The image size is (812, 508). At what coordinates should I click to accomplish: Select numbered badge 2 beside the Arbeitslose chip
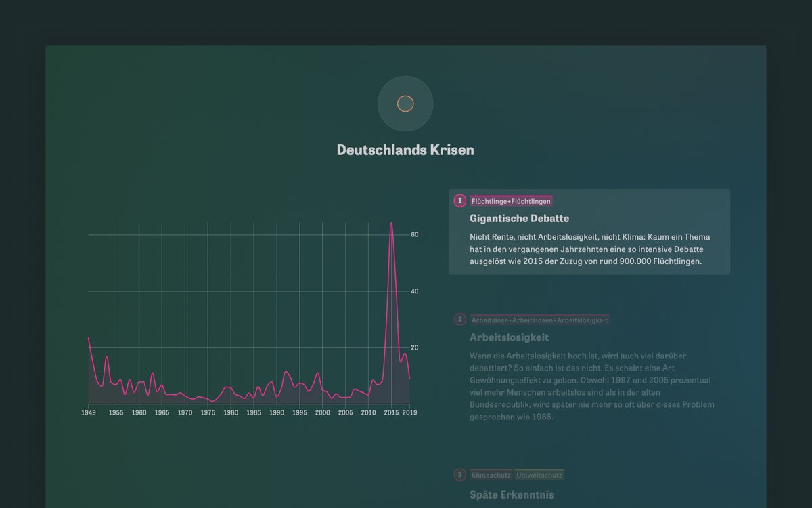click(x=459, y=319)
